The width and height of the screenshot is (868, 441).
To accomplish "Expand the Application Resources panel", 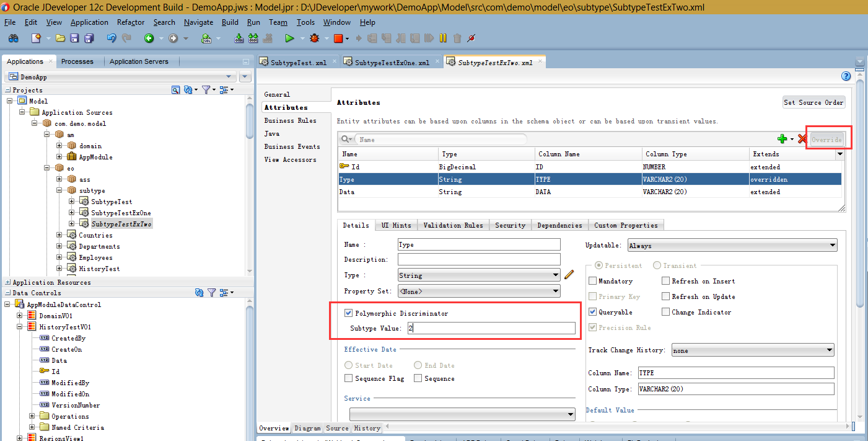I will coord(8,282).
